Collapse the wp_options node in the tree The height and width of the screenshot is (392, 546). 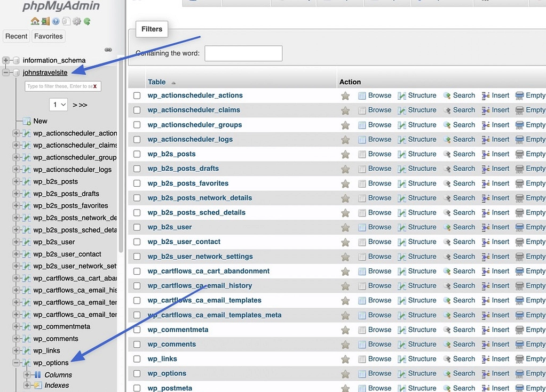(16, 363)
